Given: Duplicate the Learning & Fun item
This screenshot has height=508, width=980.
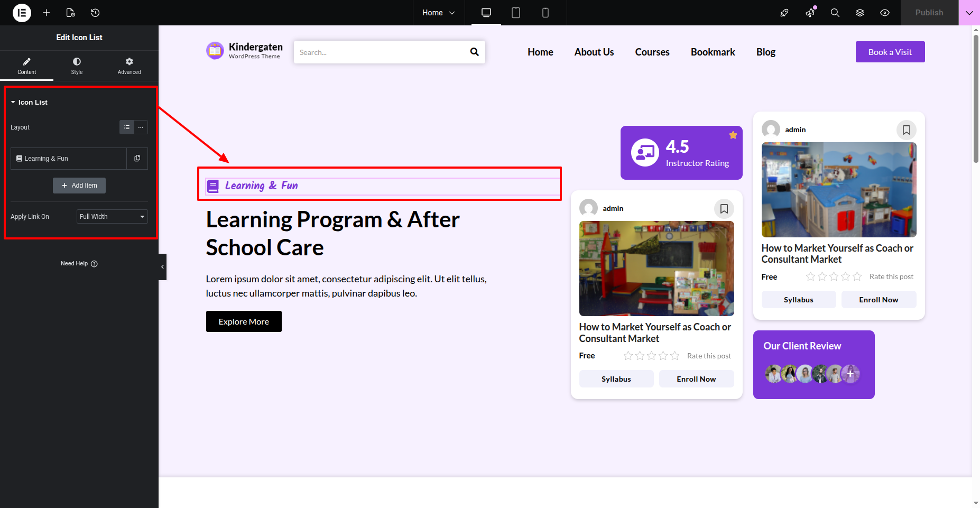Looking at the screenshot, I should (137, 159).
